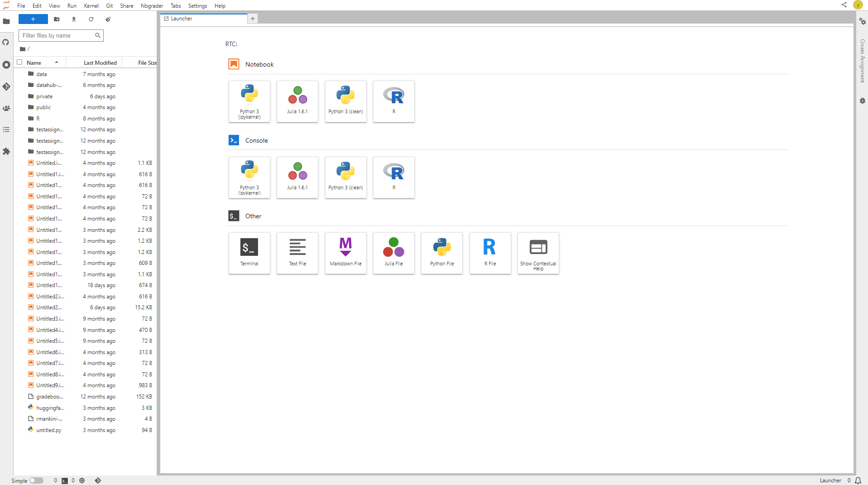Open a new Terminal
Image resolution: width=868 pixels, height=485 pixels.
(x=249, y=253)
